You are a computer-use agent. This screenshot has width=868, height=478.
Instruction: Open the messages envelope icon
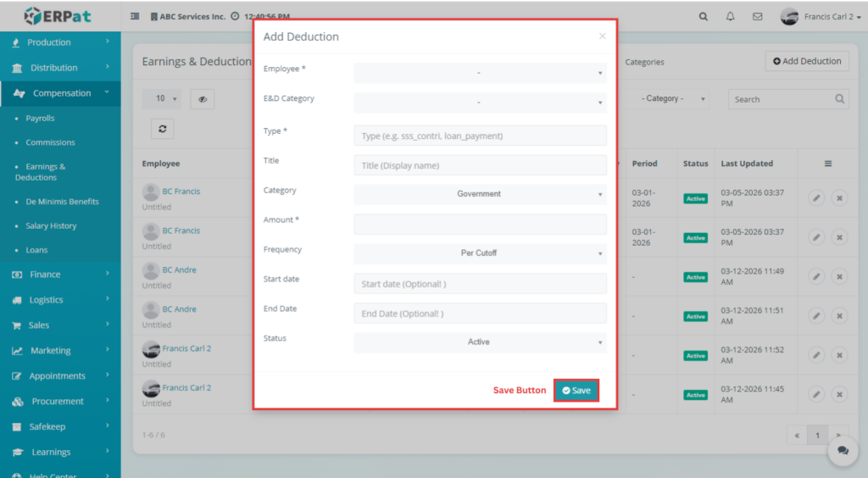(757, 16)
